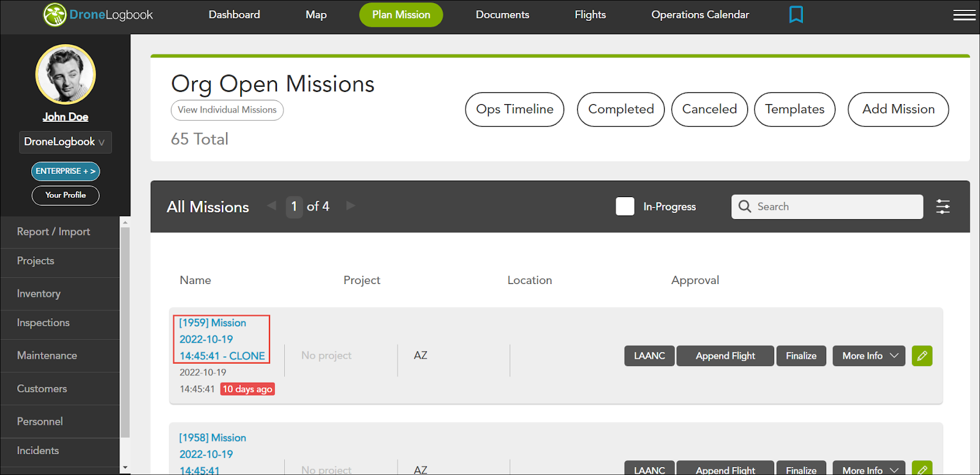Screen dimensions: 980x475
Task: Click Append Flight for mission 1959
Action: 725,356
